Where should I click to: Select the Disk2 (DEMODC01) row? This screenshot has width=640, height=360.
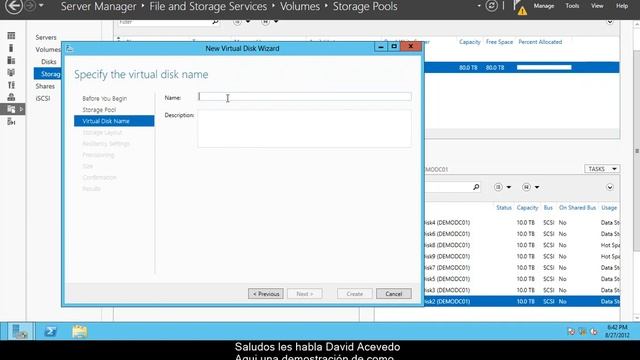[522, 302]
